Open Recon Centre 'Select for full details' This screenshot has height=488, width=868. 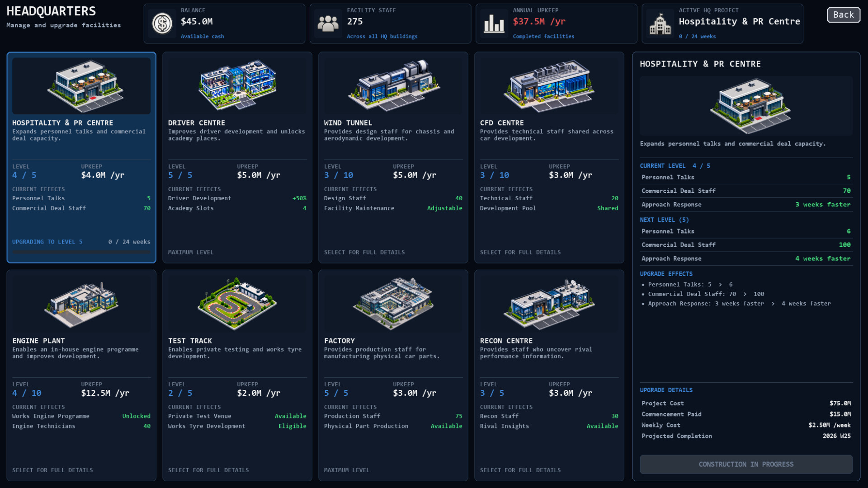tap(520, 470)
